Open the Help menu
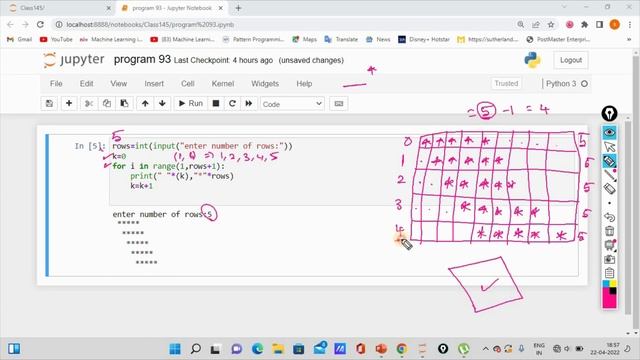The height and width of the screenshot is (360, 640). pos(304,84)
